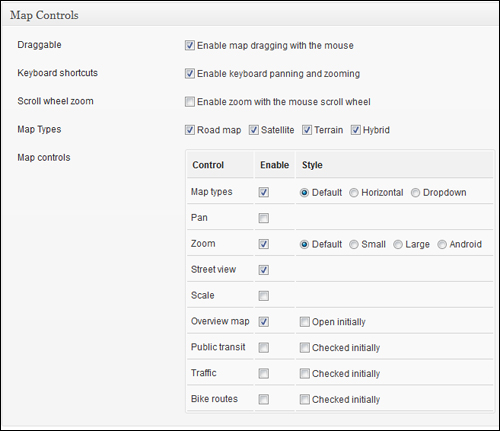Enable the Public transit control
500x431 pixels.
click(x=264, y=348)
